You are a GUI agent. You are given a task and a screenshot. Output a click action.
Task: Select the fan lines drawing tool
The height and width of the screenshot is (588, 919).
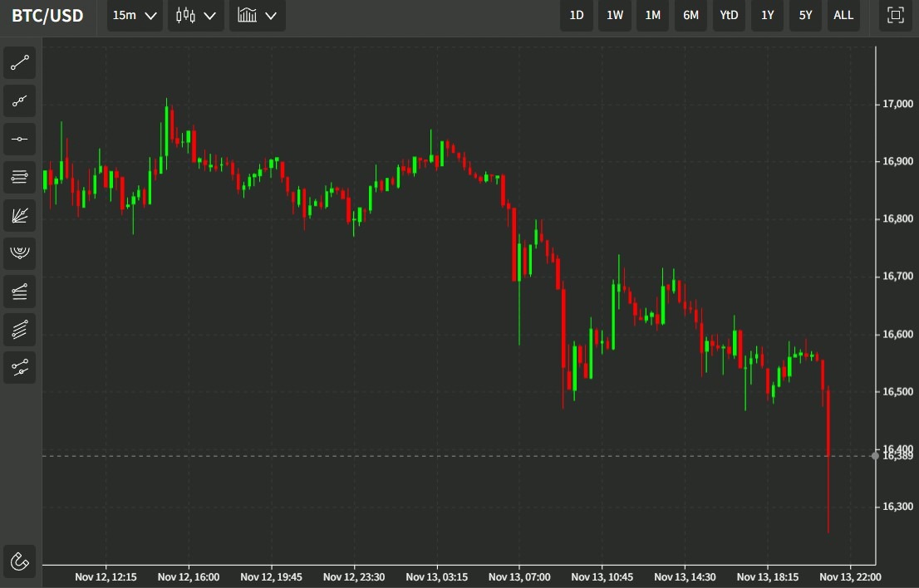pyautogui.click(x=19, y=215)
